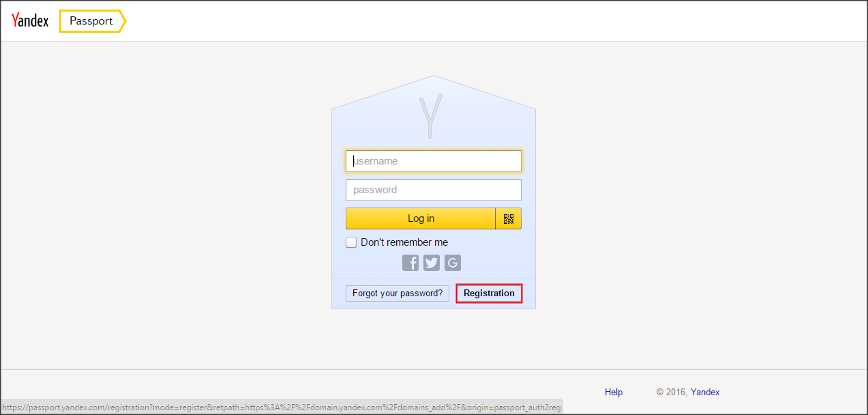
Task: Follow the Yandex link in footer
Action: click(x=705, y=392)
